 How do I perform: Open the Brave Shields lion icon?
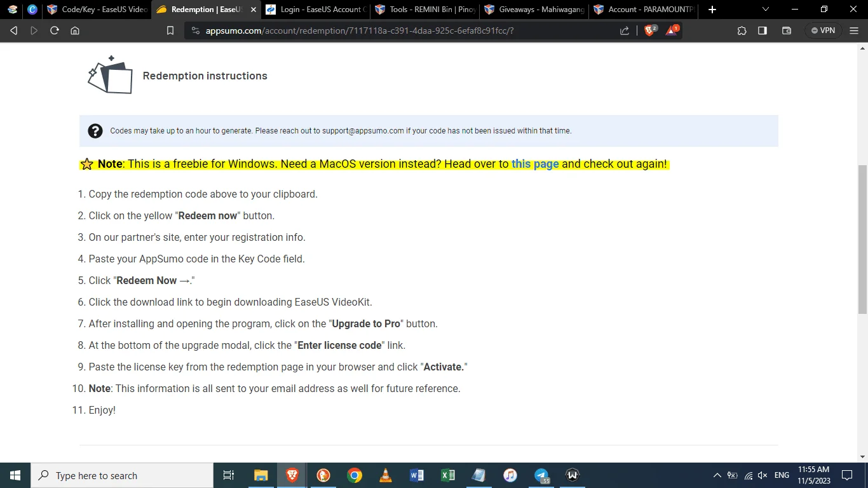click(x=650, y=30)
